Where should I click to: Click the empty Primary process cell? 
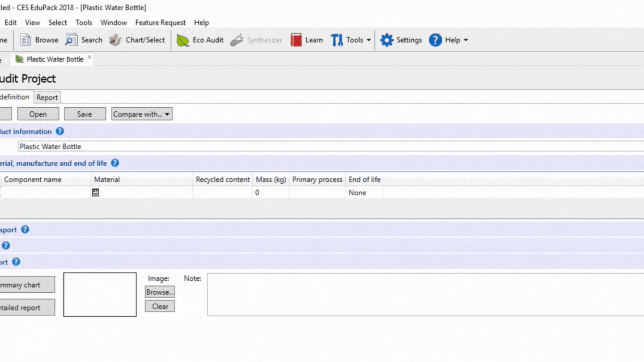(317, 193)
